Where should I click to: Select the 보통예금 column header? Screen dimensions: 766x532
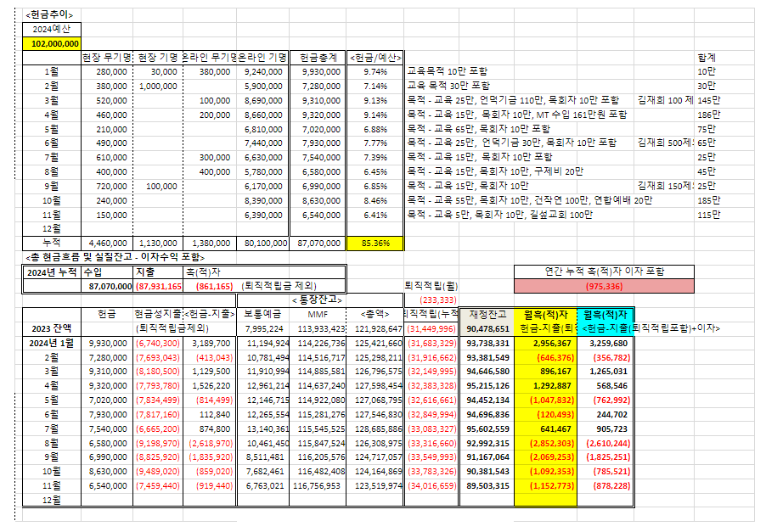(262, 314)
